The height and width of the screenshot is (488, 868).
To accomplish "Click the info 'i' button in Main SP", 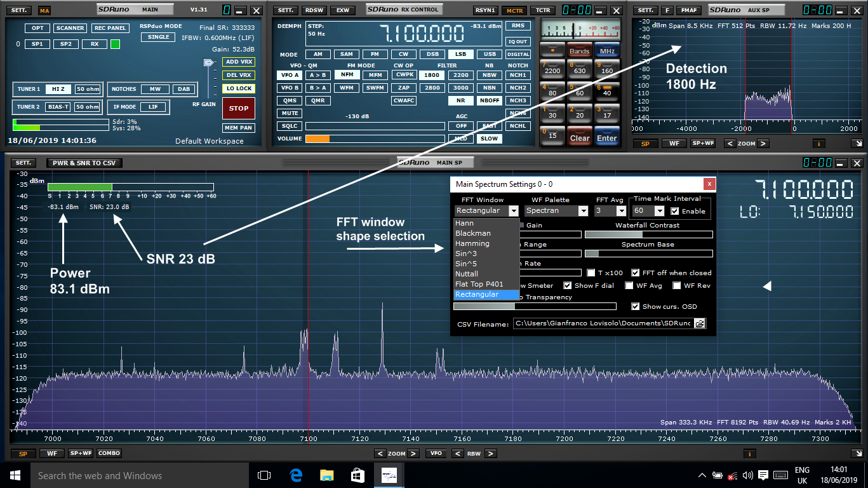I will coord(751,454).
